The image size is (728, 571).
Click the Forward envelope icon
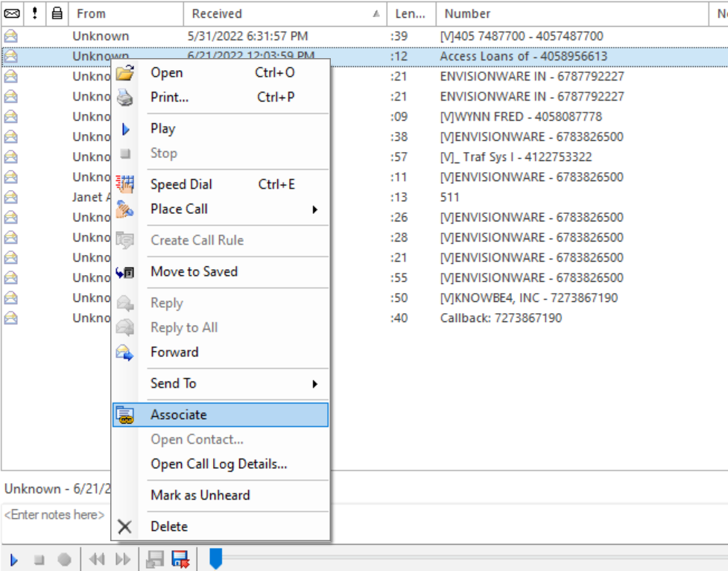[x=125, y=353]
